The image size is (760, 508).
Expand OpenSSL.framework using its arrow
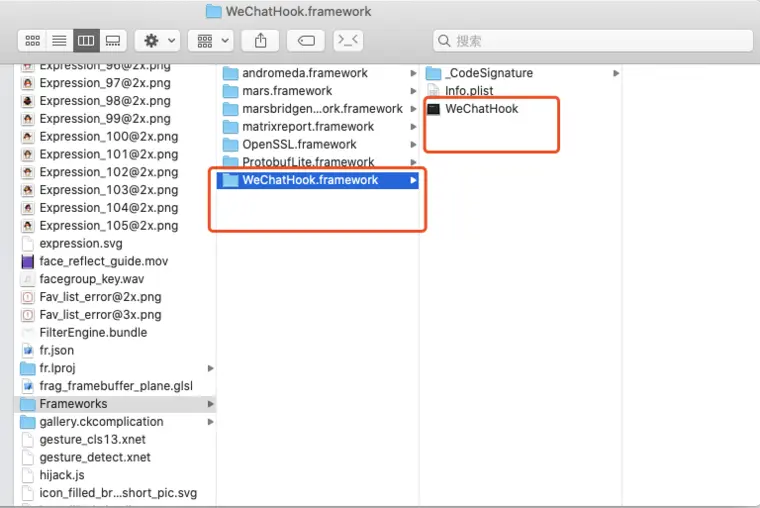[413, 144]
